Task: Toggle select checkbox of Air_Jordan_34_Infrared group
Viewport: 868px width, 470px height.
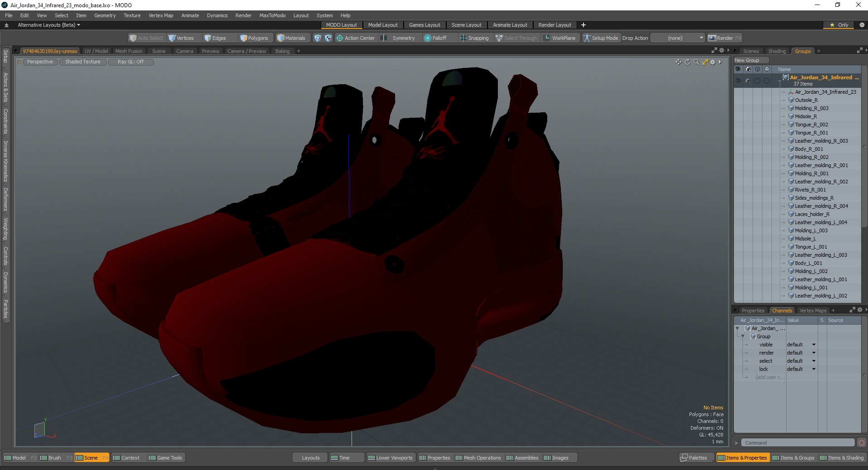Action: pyautogui.click(x=757, y=81)
